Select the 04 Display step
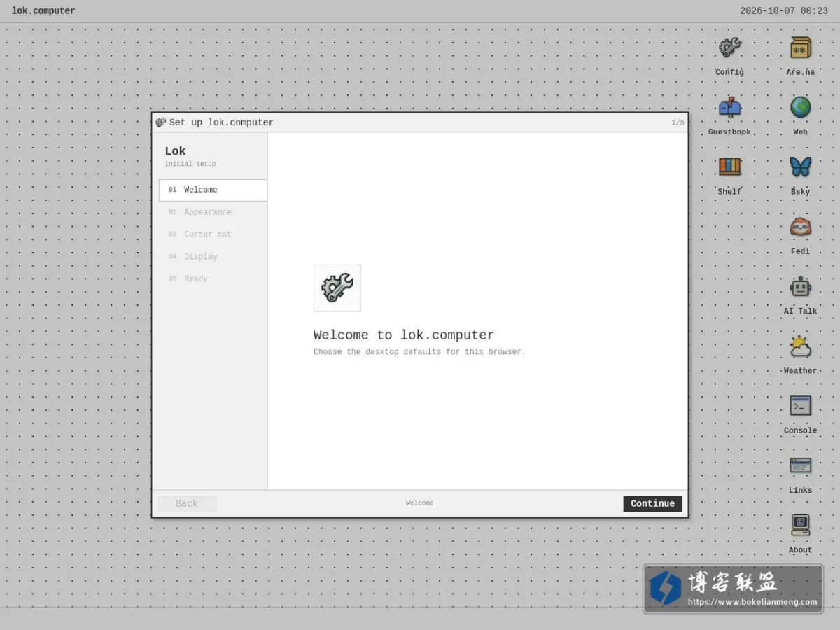 pos(213,257)
